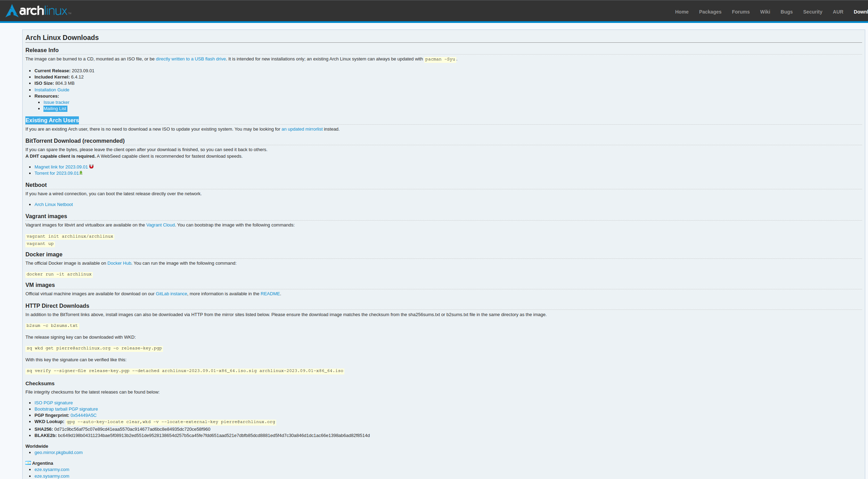Open the Home nav item
868x479 pixels.
pos(681,12)
